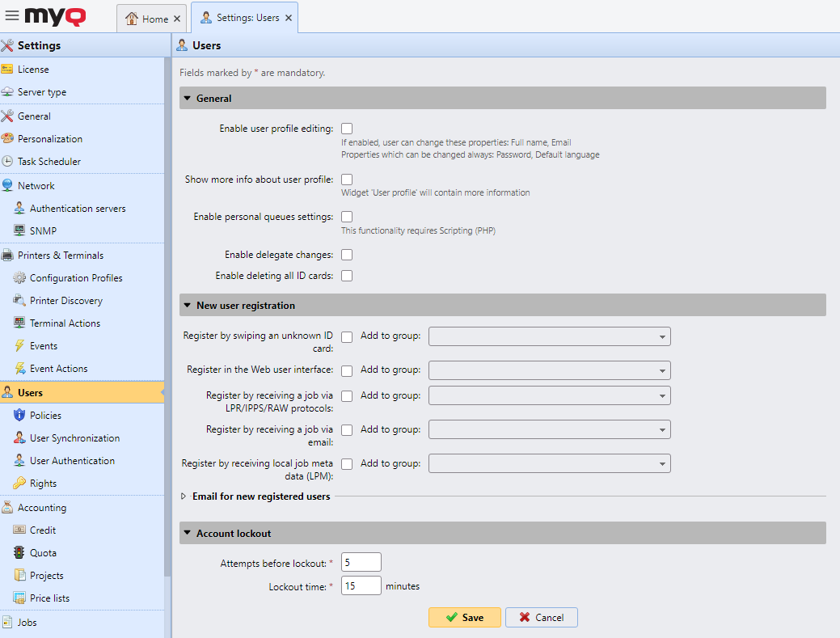Click the License icon in sidebar
Viewport: 840px width, 638px height.
click(x=7, y=70)
